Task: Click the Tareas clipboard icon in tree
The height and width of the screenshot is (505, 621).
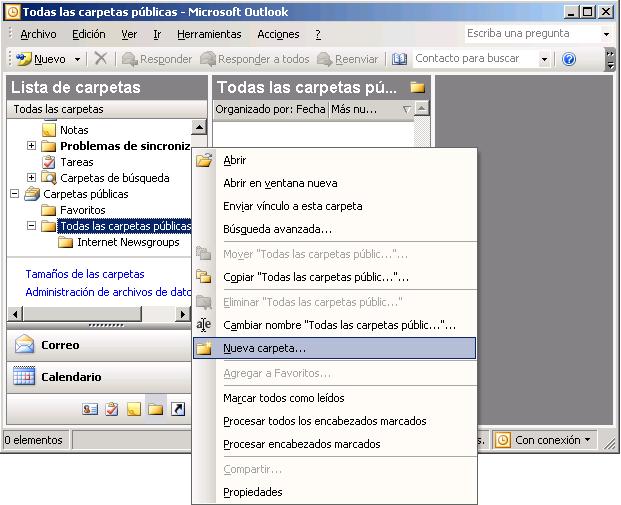Action: (x=49, y=162)
